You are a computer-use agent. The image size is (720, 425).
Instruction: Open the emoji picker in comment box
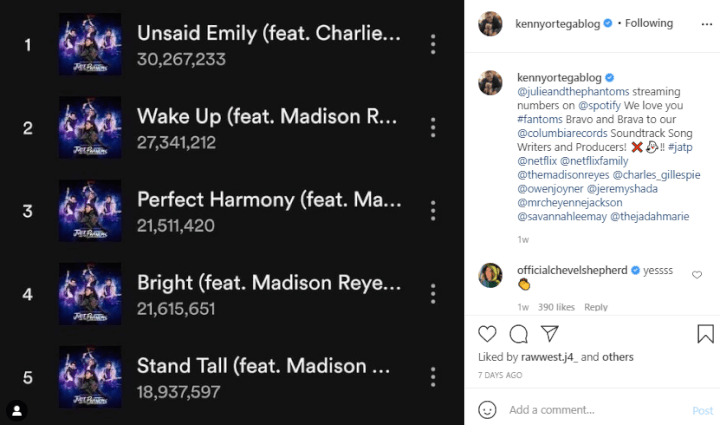coord(488,409)
